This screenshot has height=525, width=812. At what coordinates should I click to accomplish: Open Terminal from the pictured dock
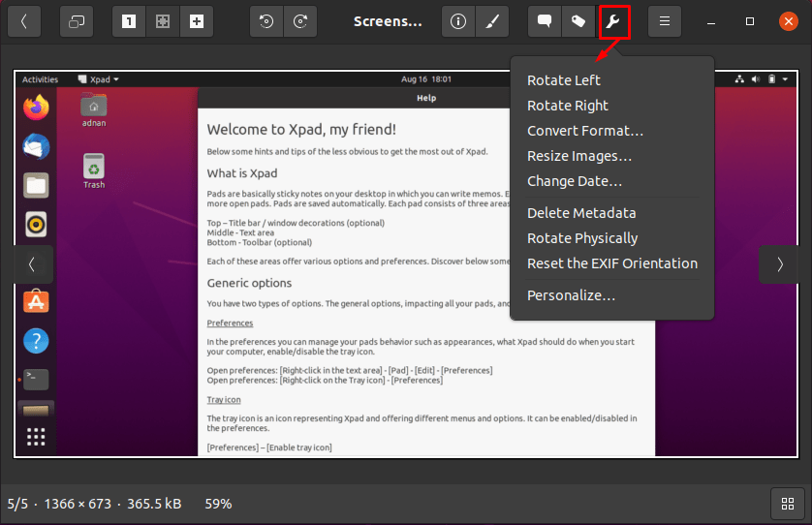click(x=36, y=380)
